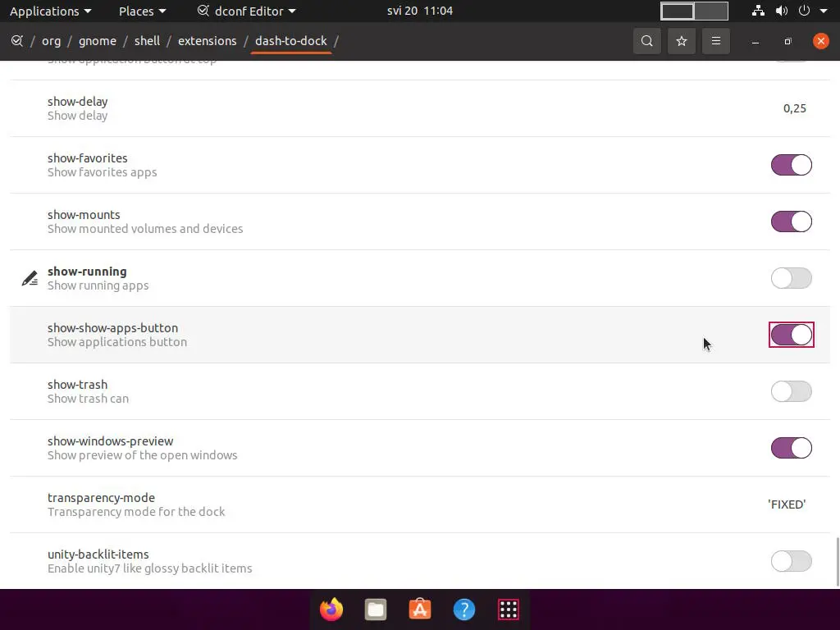
Task: Close the dconf Editor window
Action: click(820, 41)
